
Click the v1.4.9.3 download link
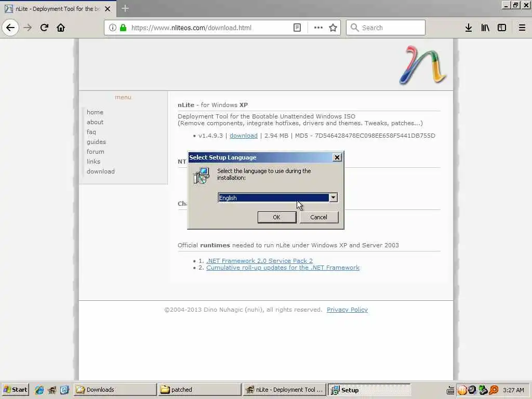(x=244, y=136)
